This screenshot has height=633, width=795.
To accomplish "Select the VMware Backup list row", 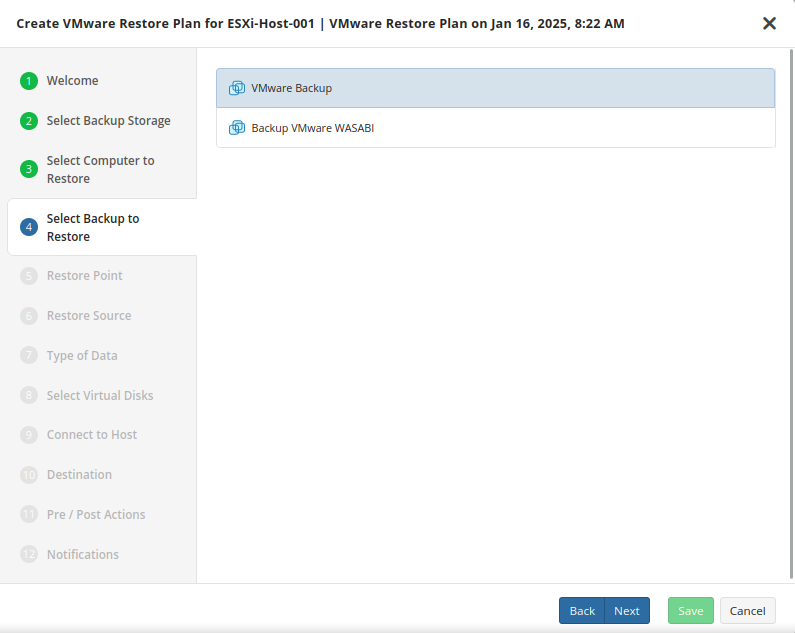I will tap(495, 88).
